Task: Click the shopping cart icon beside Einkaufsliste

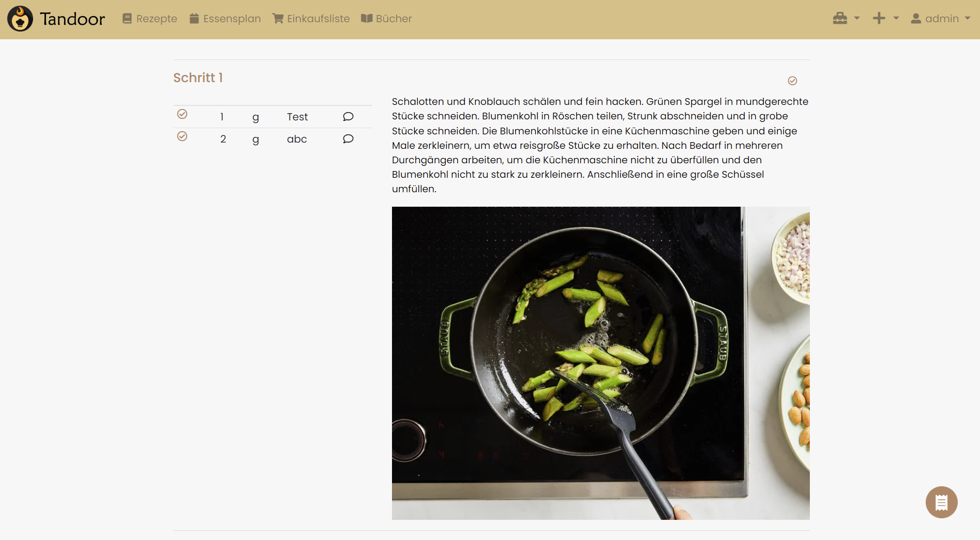Action: point(278,19)
